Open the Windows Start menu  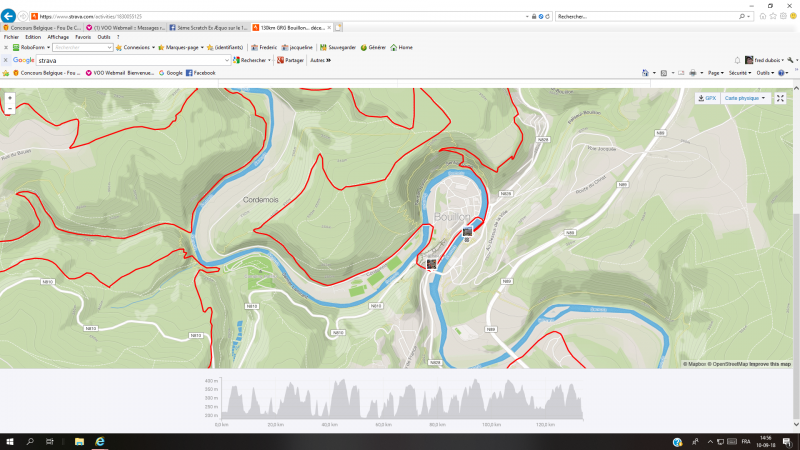(10, 442)
